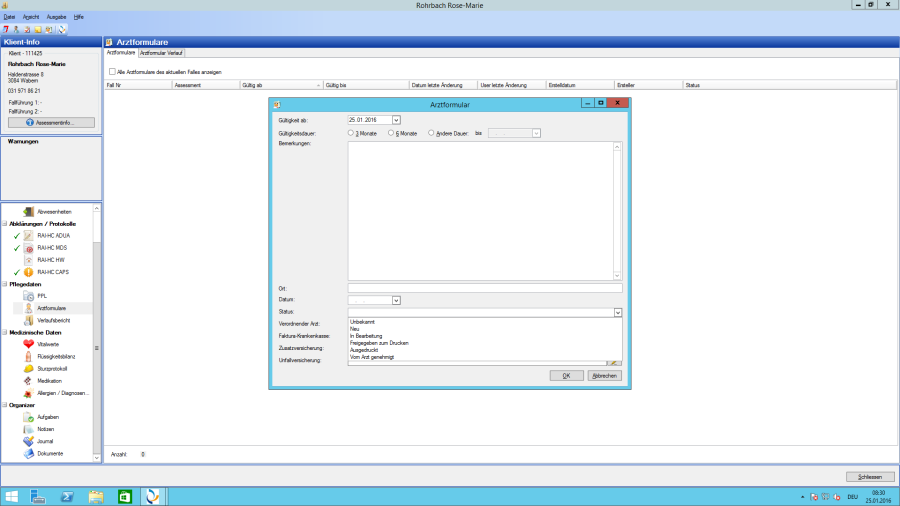Check Alle Arztformulare des aktuellen Falles anzeigen
Viewport: 900px width, 506px height.
(x=112, y=72)
